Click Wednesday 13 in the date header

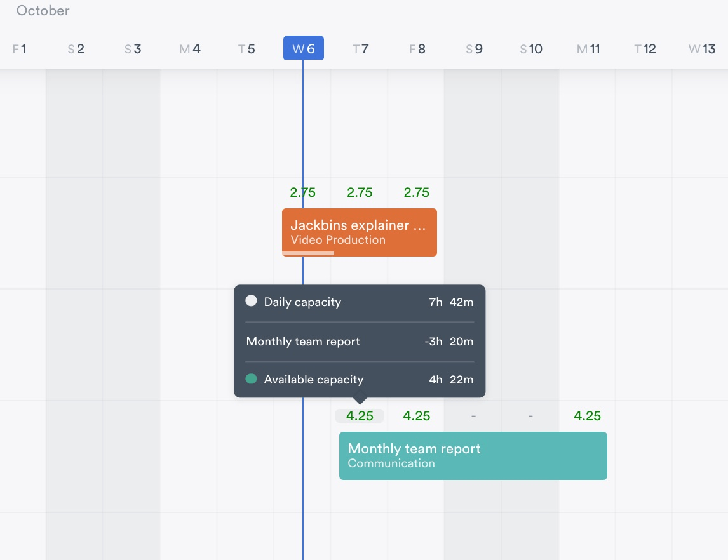tap(701, 49)
